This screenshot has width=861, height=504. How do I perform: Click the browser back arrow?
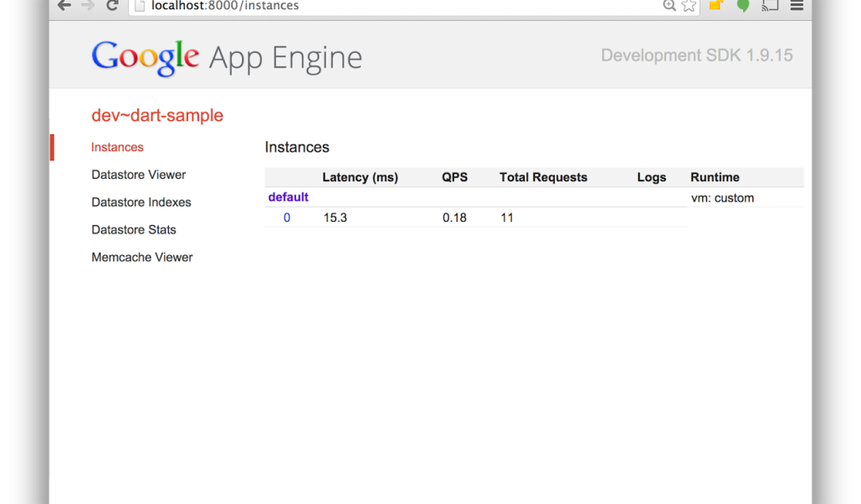[64, 6]
